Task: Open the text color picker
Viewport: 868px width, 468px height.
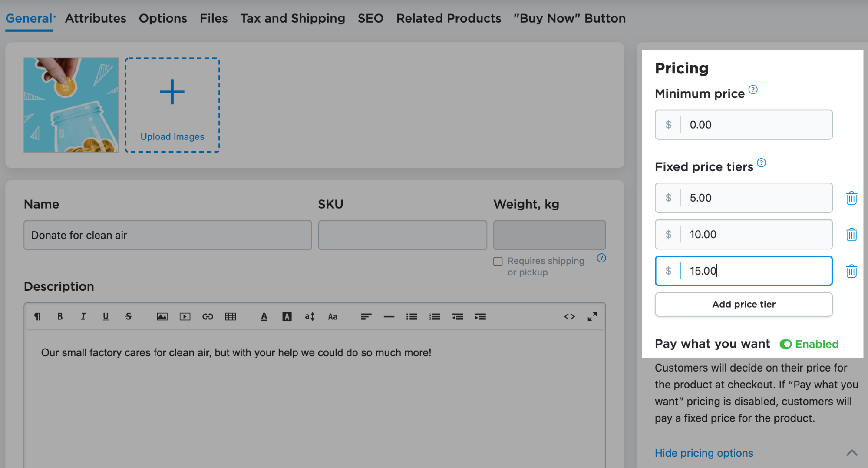Action: click(264, 316)
